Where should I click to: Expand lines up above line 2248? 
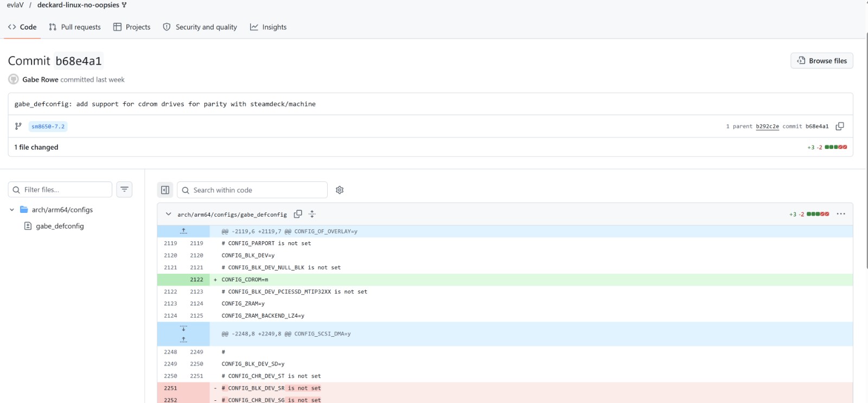point(183,340)
